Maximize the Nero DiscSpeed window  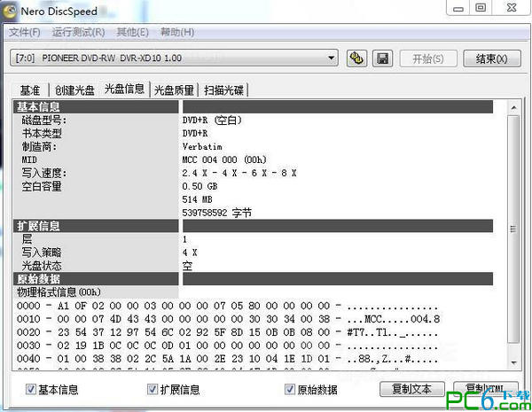coord(481,8)
